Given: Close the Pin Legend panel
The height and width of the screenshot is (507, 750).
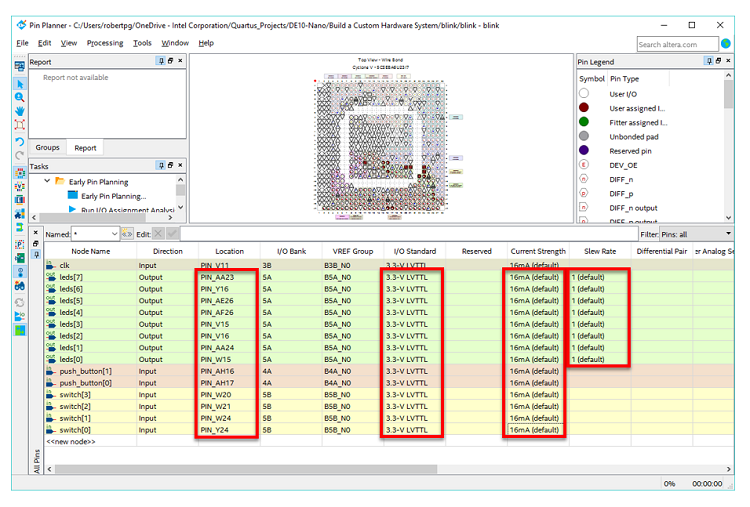Looking at the screenshot, I should click(727, 62).
